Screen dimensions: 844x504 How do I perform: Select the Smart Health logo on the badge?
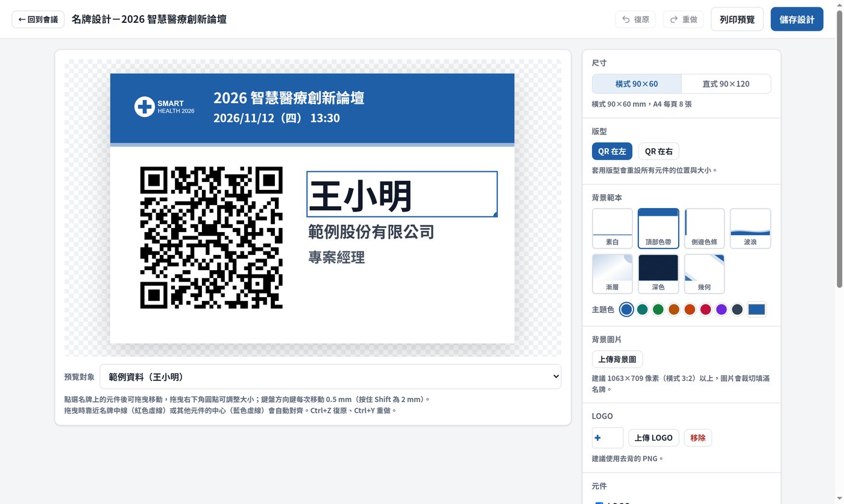click(x=165, y=107)
